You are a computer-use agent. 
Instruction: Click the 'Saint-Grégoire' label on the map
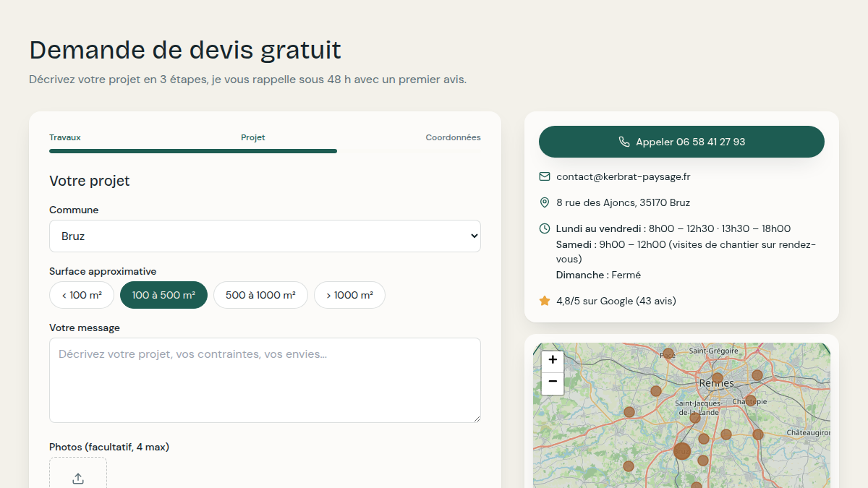(x=714, y=351)
